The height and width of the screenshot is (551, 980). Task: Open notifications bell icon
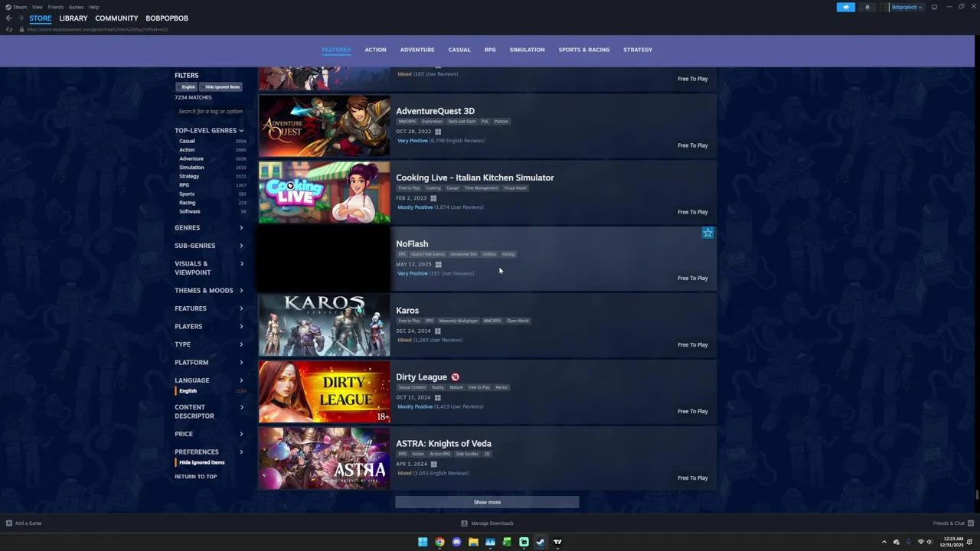(867, 7)
